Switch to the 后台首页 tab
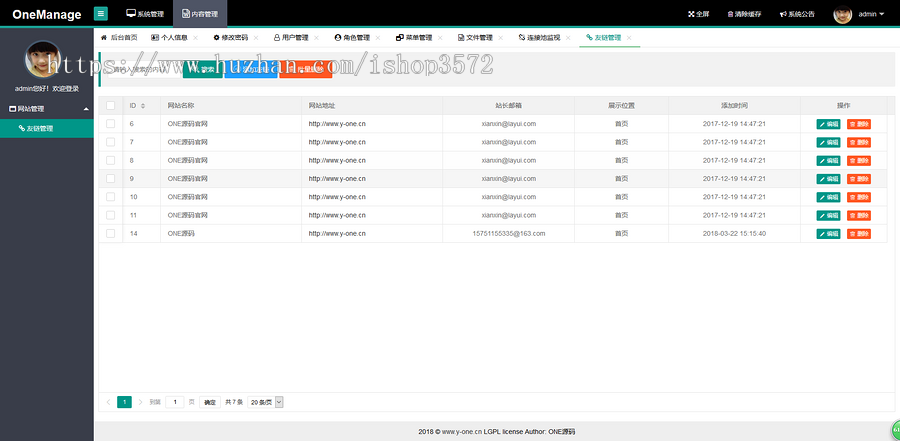 point(119,37)
